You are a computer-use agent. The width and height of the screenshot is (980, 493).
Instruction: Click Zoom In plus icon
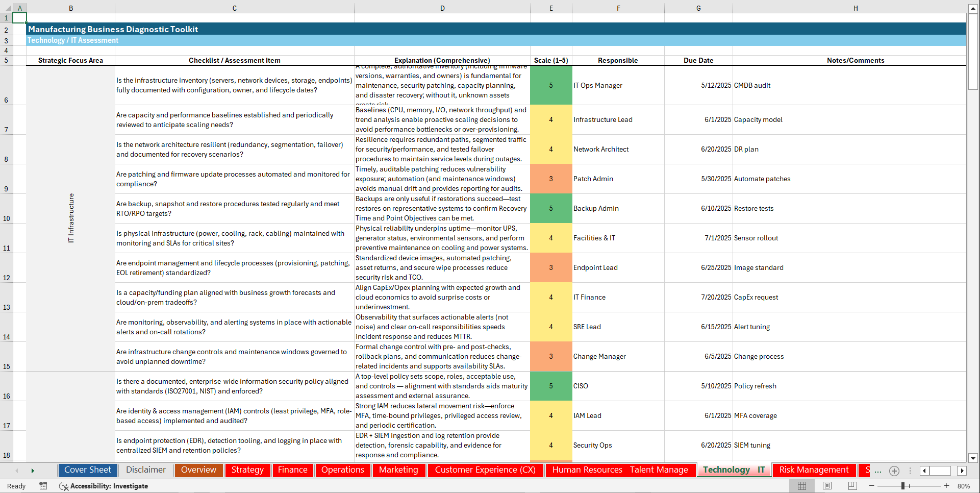point(946,486)
